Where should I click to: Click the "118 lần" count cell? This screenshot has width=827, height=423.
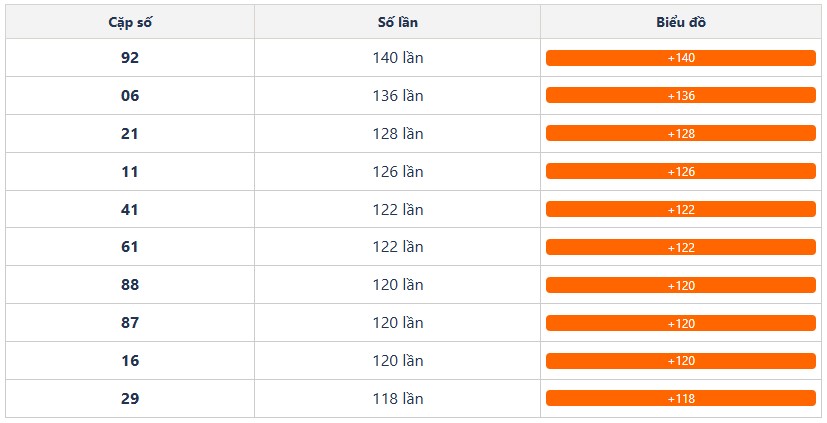pos(397,399)
